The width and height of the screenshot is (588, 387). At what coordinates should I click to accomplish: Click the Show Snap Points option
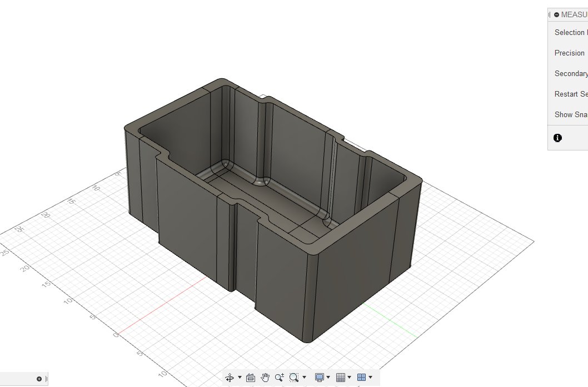pos(571,114)
